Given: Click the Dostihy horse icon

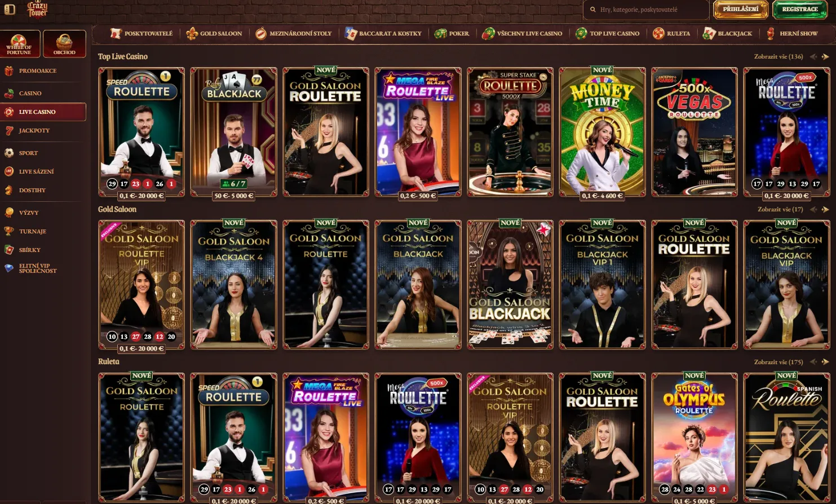Looking at the screenshot, I should tap(9, 190).
